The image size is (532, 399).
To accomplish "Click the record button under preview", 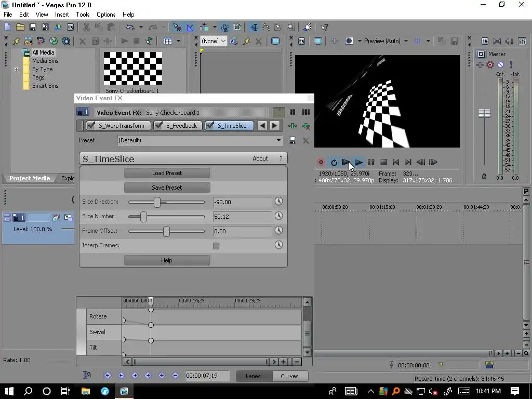I will [321, 162].
